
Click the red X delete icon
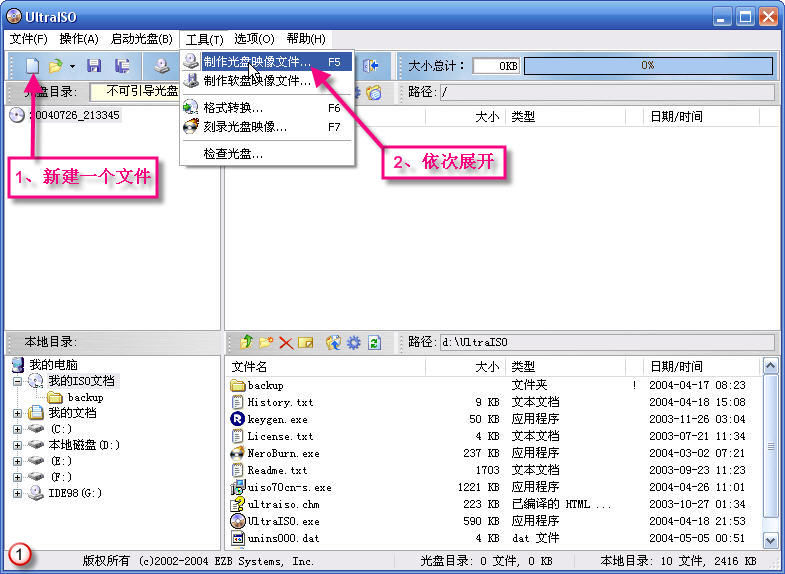286,343
